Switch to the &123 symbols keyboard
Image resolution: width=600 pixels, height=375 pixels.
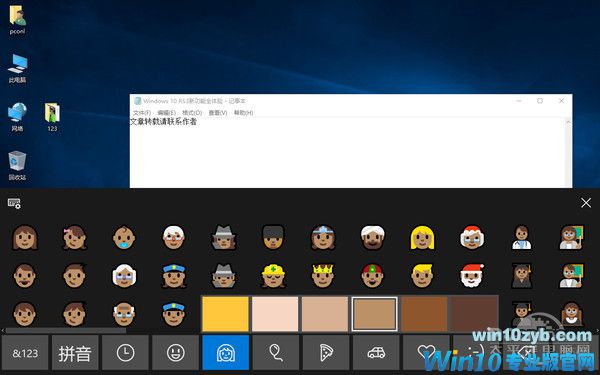25,353
